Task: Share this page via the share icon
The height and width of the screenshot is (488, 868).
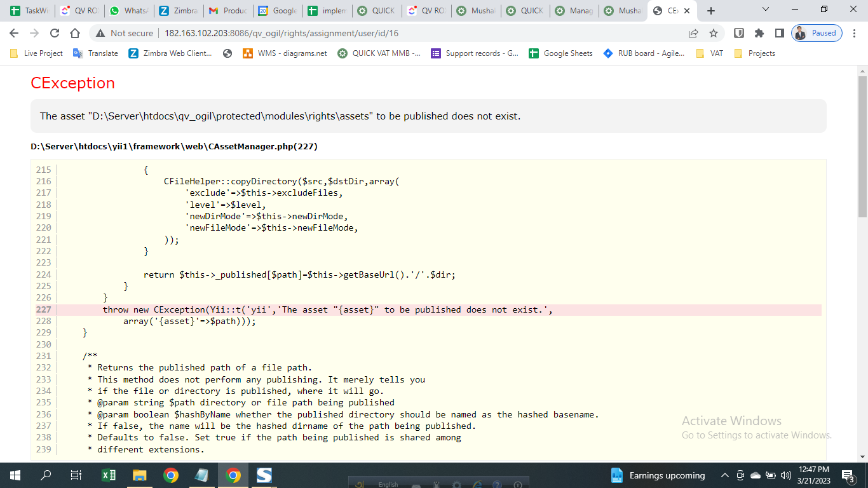Action: point(693,33)
